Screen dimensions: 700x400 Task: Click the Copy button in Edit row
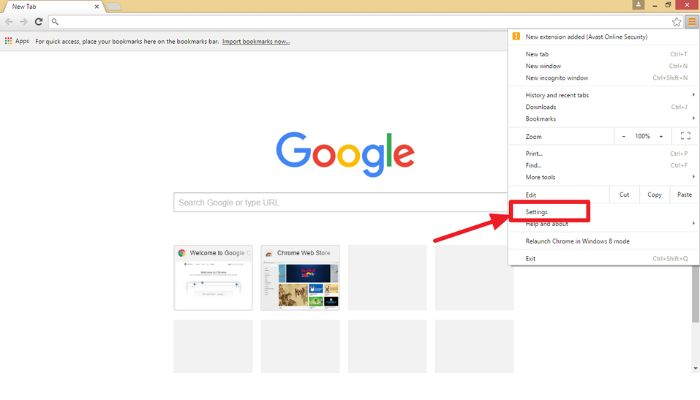pyautogui.click(x=654, y=195)
